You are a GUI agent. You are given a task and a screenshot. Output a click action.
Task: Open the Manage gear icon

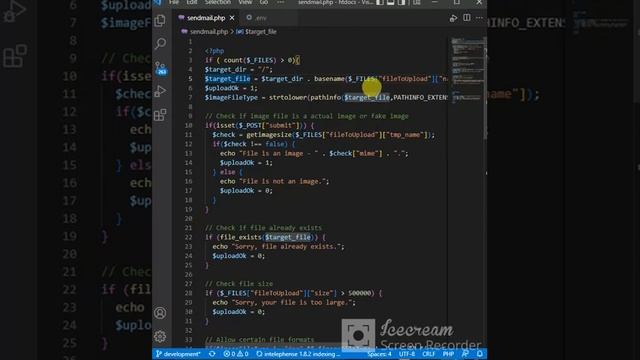160,336
